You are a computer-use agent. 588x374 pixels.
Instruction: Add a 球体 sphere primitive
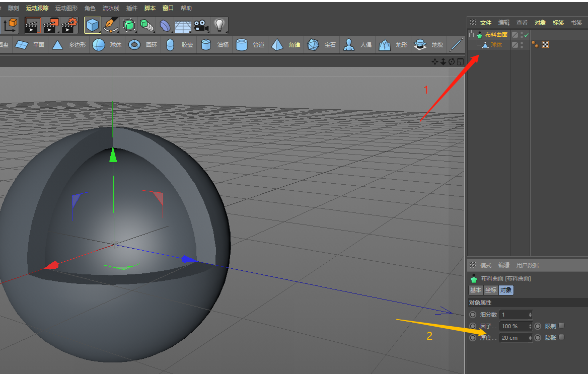99,45
